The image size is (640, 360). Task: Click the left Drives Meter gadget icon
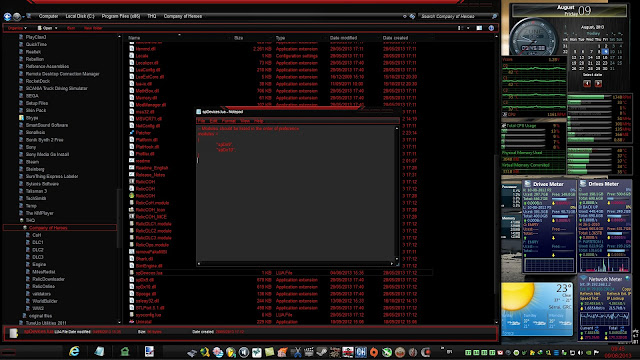[x=528, y=184]
